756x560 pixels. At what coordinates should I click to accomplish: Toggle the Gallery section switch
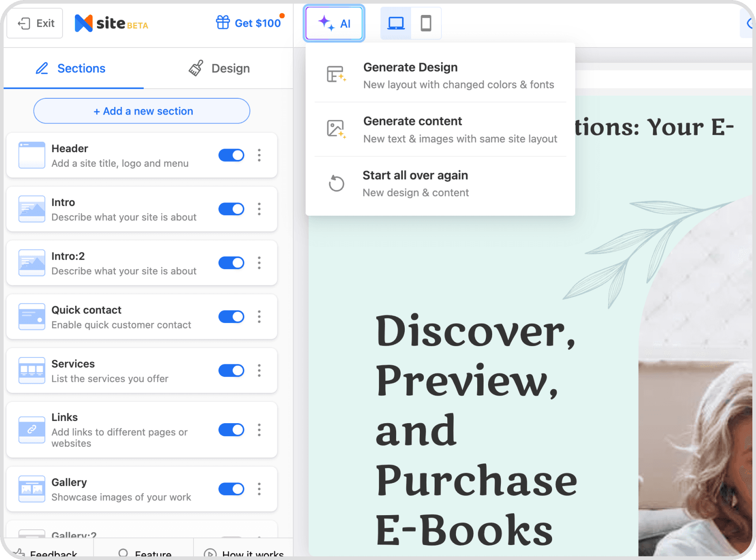tap(231, 489)
